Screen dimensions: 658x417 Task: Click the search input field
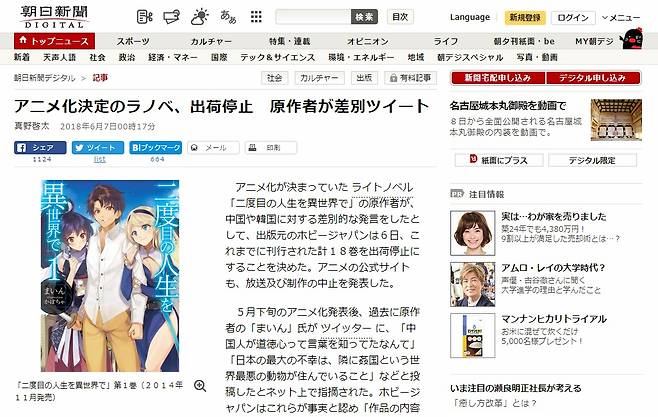pyautogui.click(x=313, y=17)
